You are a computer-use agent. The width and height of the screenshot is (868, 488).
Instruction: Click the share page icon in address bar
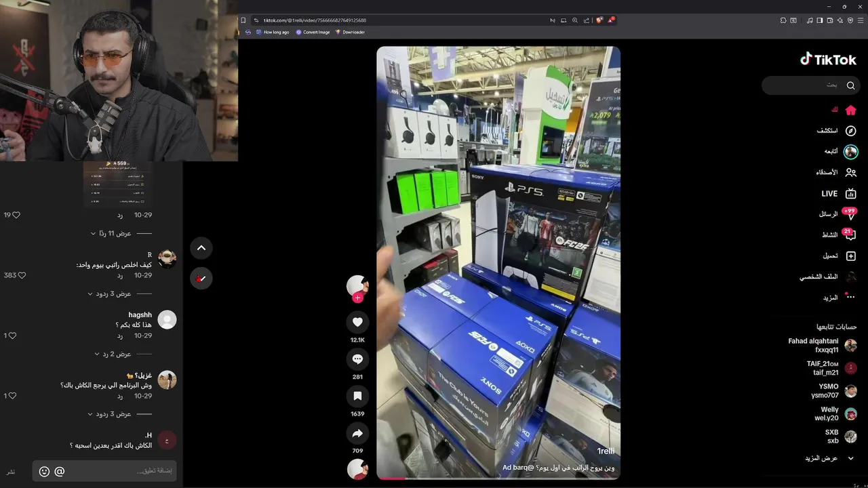click(x=587, y=20)
